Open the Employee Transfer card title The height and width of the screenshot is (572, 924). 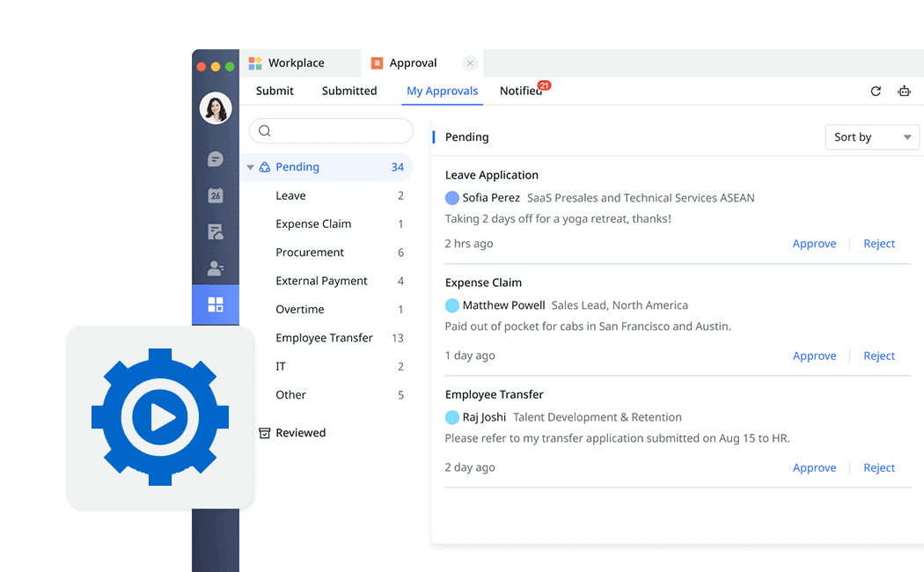494,395
